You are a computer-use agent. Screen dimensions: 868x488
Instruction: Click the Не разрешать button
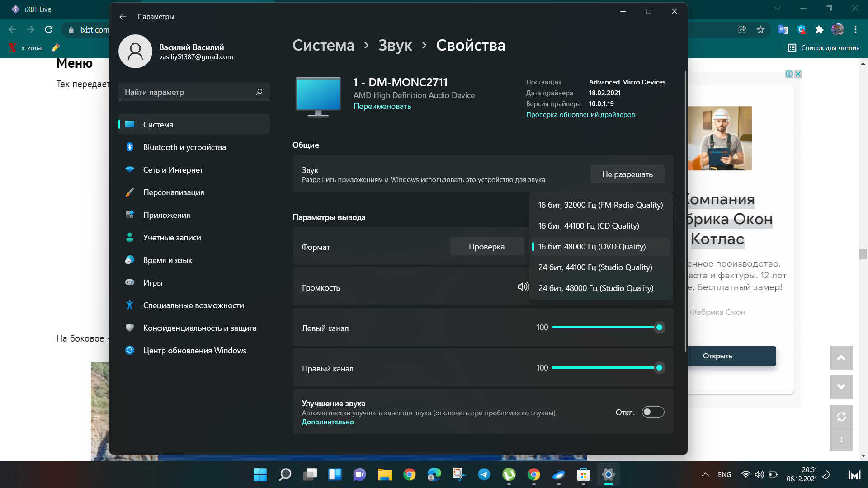click(627, 174)
